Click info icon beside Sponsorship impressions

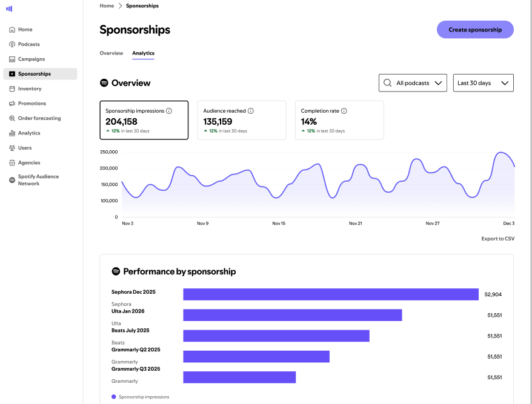click(x=169, y=111)
